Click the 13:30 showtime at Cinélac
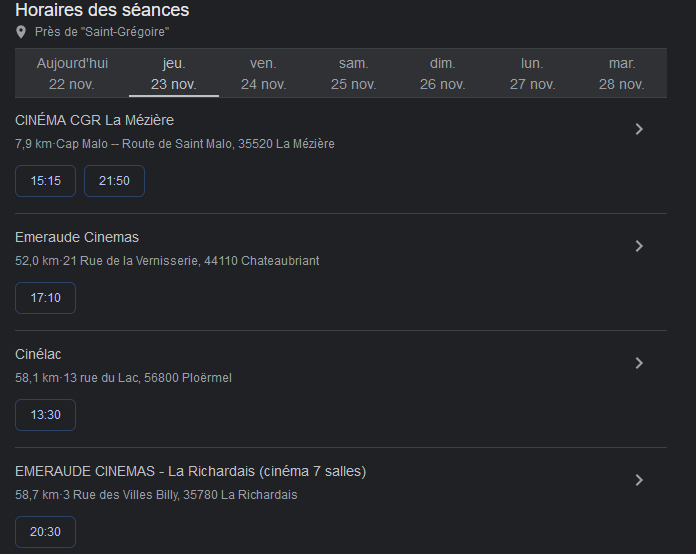 46,415
